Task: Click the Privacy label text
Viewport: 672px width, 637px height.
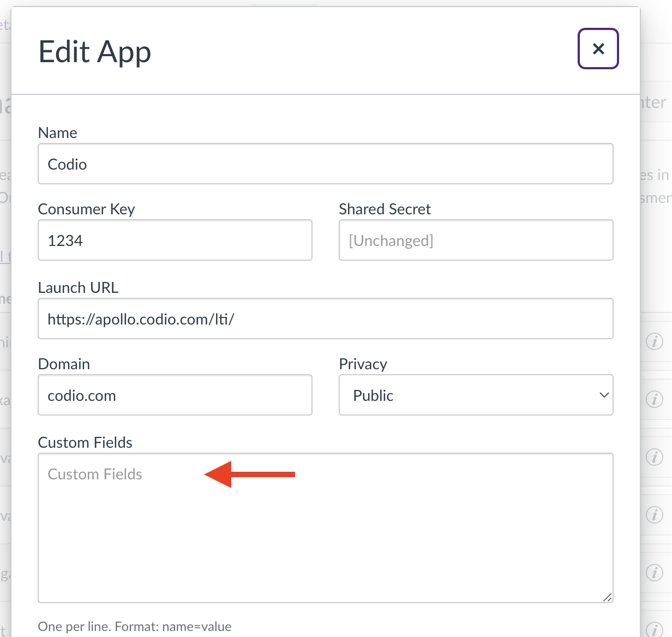Action: coord(363,364)
